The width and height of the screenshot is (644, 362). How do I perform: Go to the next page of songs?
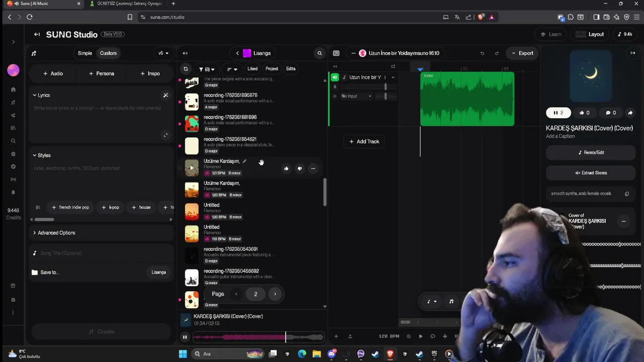click(x=275, y=294)
